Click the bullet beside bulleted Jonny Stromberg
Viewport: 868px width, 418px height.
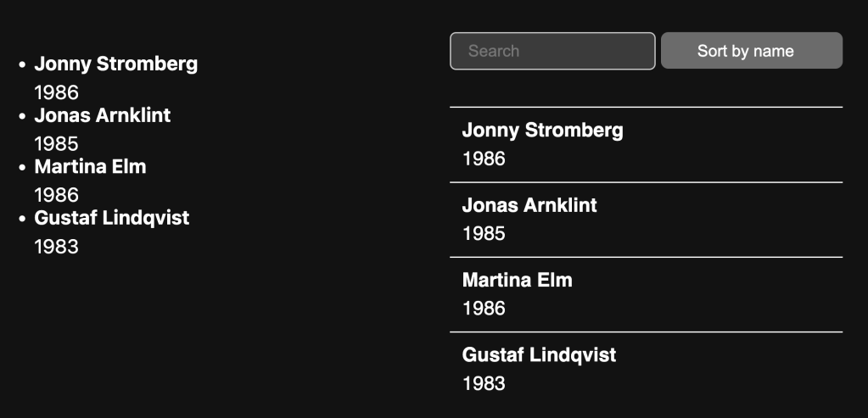(x=22, y=64)
